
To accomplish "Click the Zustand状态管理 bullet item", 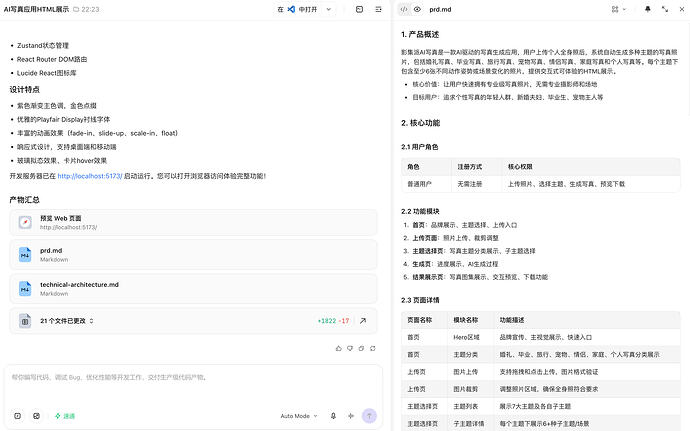I will [43, 45].
